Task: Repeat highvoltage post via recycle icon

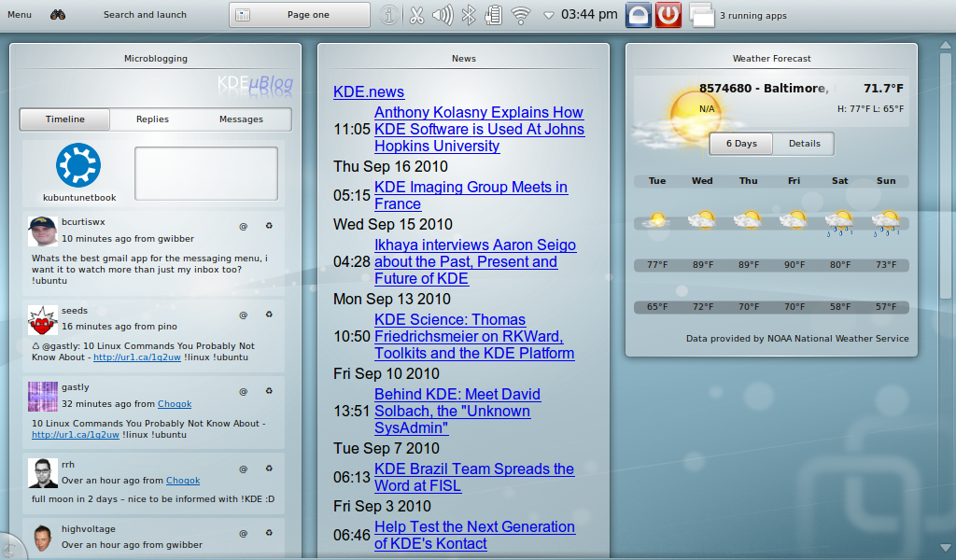Action: coord(269,533)
